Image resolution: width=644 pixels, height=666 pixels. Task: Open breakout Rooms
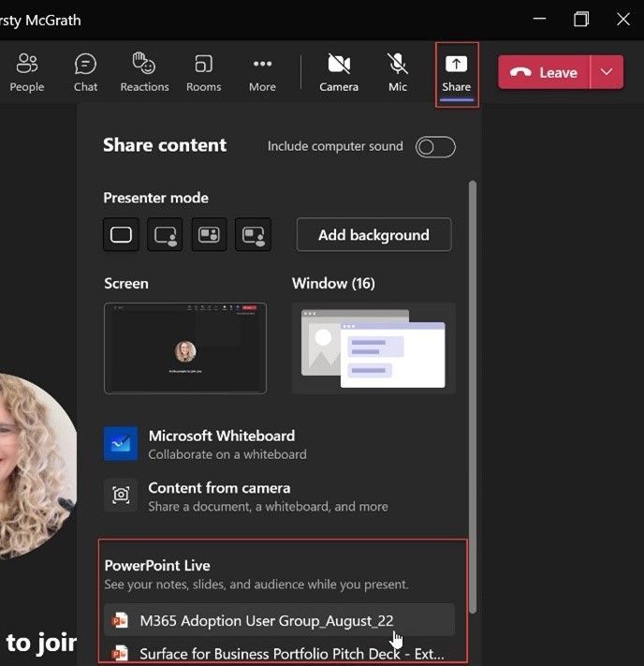pos(203,72)
